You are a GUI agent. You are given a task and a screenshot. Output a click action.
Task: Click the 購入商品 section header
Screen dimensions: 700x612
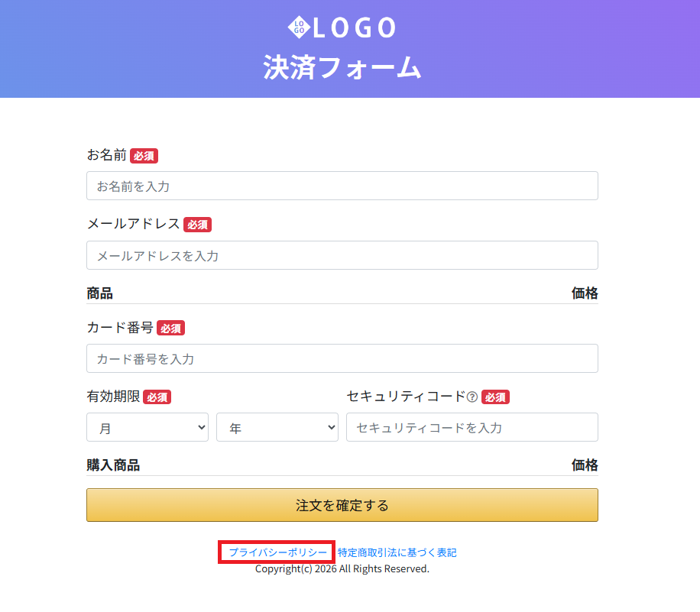[113, 465]
